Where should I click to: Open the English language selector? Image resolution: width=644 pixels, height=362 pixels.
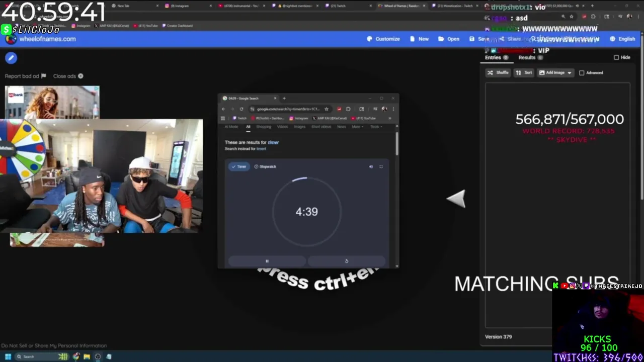coord(622,39)
